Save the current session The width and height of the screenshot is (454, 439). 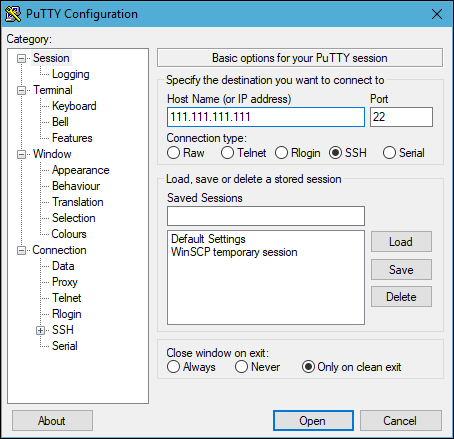point(401,270)
